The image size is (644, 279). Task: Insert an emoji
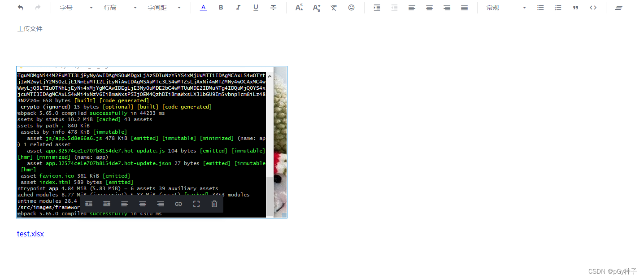click(351, 8)
